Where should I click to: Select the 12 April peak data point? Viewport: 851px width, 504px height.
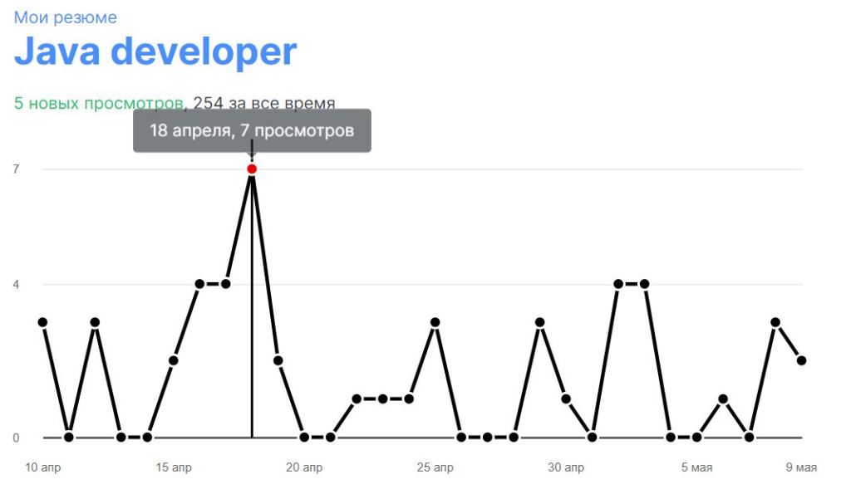click(95, 322)
